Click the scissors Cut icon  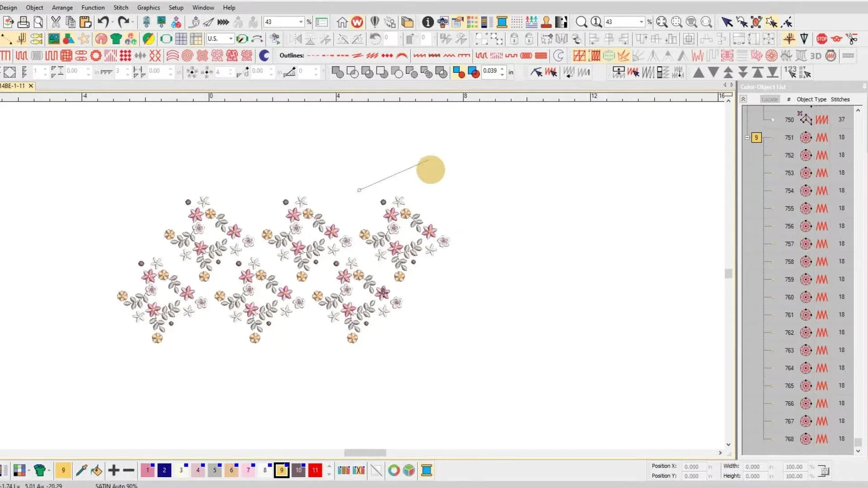point(56,22)
